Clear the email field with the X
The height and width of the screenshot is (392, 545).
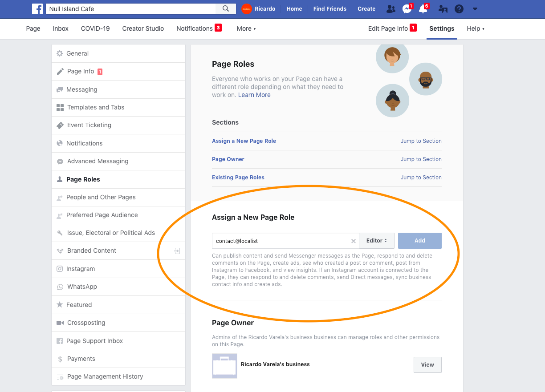click(354, 241)
